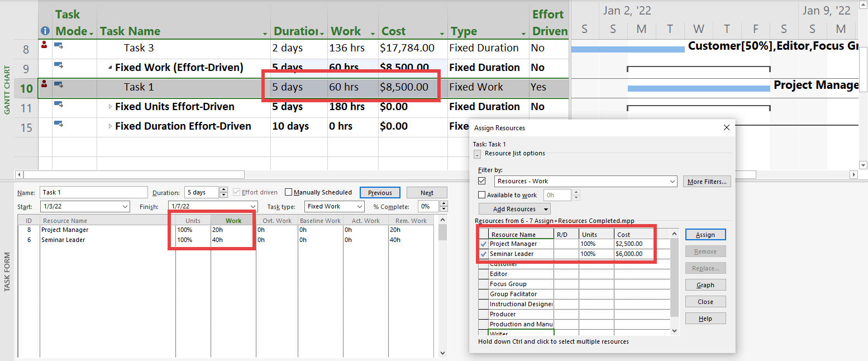
Task: Open the Work column filter dropdown
Action: click(371, 33)
